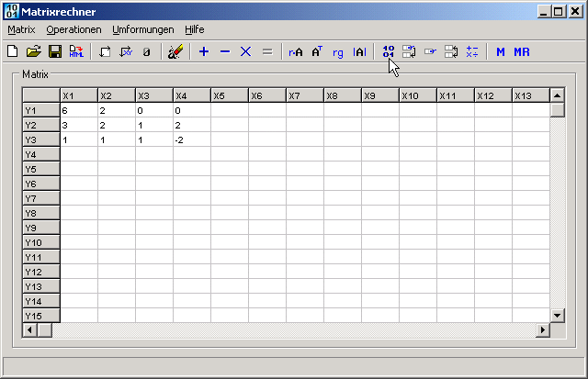Click the vertical scrollbar up arrow
This screenshot has height=379, width=588.
point(558,95)
